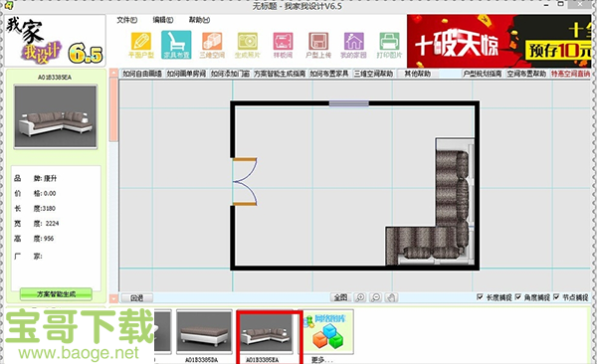Open the 如何自由画墙 help tab
The width and height of the screenshot is (597, 364).
coord(142,74)
